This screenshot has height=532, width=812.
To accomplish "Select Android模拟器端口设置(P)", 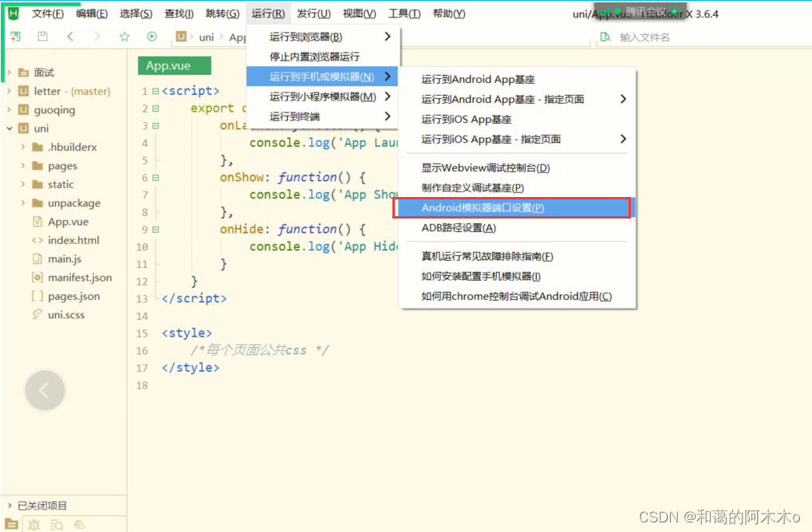I will (517, 207).
